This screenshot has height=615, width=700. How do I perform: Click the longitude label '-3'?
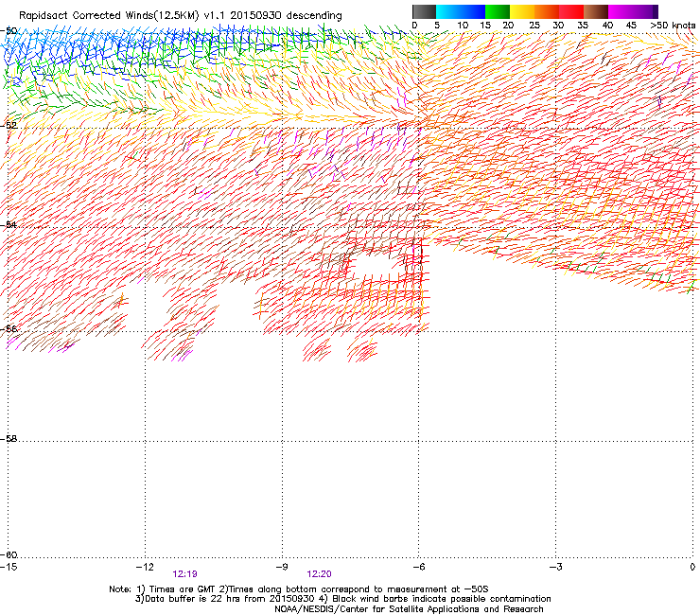pos(556,567)
